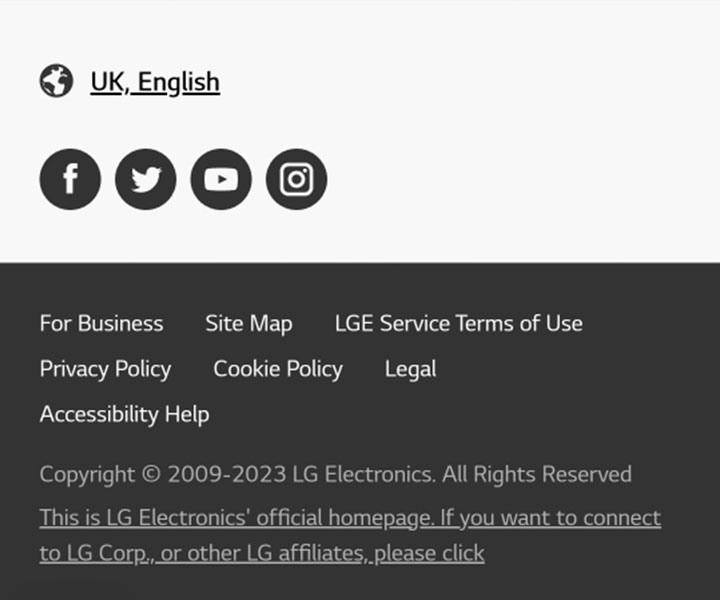720x600 pixels.
Task: Open LG's Twitter bird icon
Action: click(x=146, y=179)
